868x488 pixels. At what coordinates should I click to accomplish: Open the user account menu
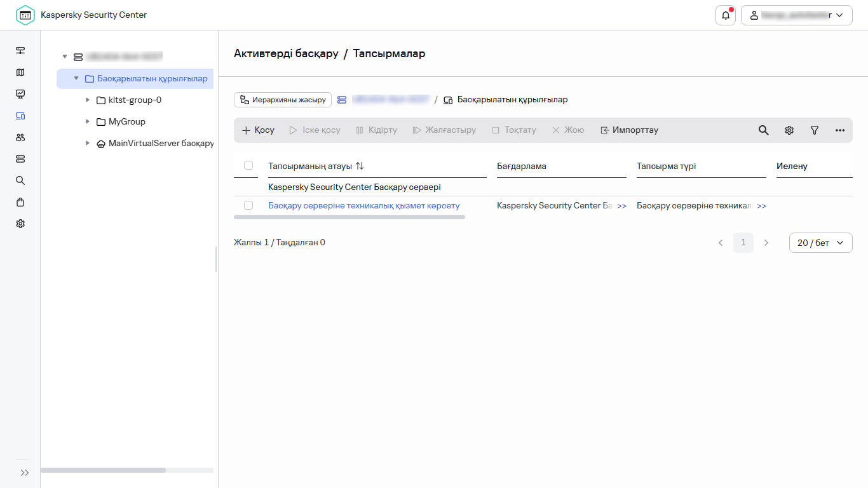click(797, 15)
